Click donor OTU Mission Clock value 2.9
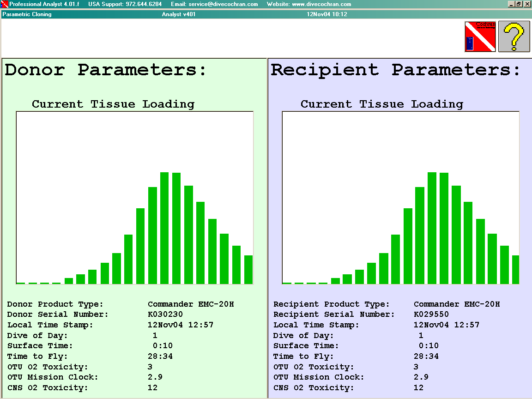This screenshot has height=399, width=532. click(155, 377)
